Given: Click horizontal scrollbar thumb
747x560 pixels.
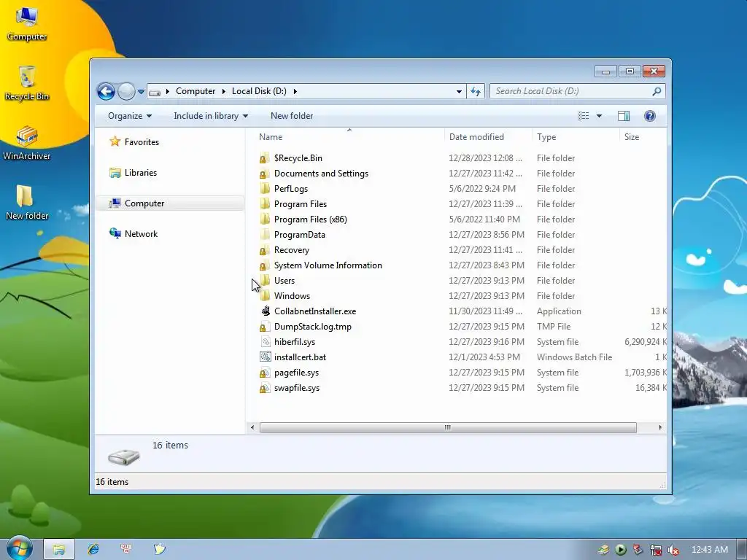Looking at the screenshot, I should click(x=448, y=427).
